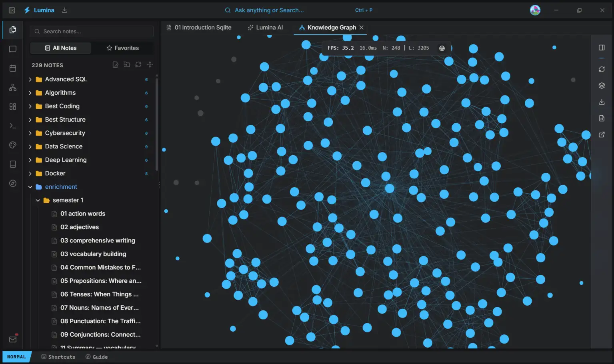Open the Shortcuts panel in the status bar
614x364 pixels.
tap(58, 357)
